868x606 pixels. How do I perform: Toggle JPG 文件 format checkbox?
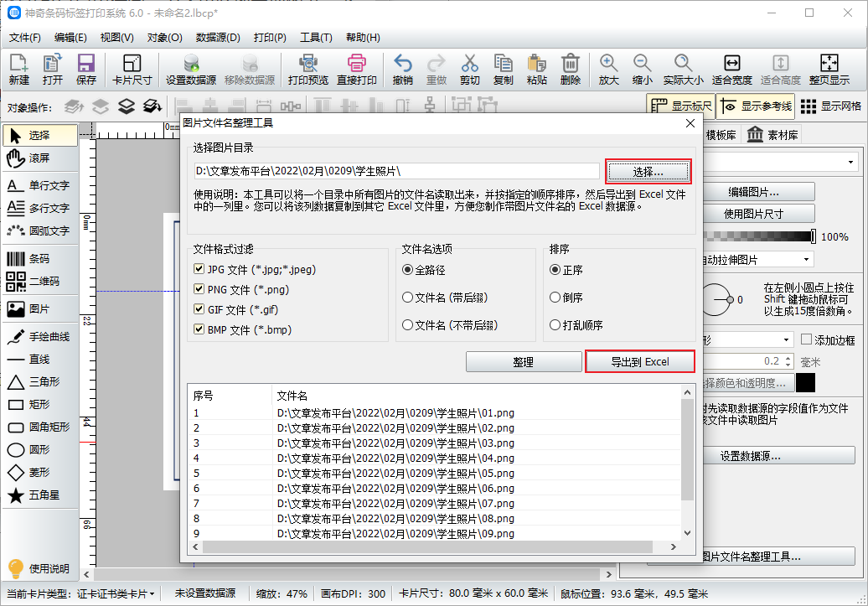click(199, 269)
